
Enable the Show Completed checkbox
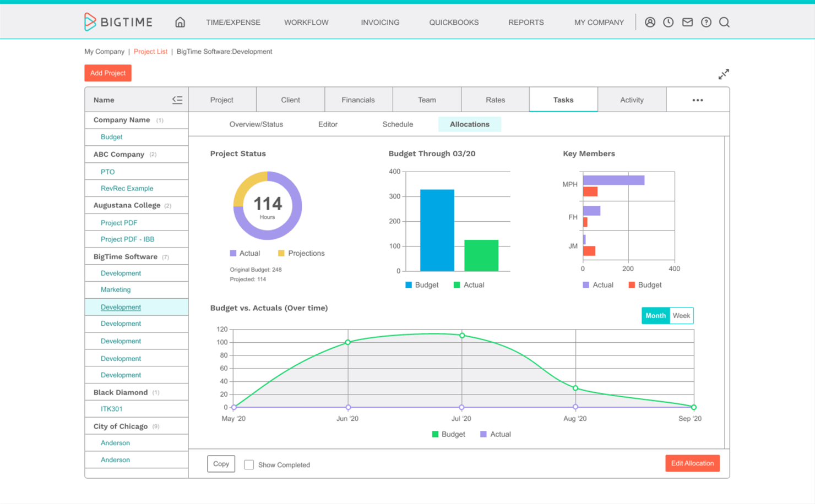click(249, 464)
